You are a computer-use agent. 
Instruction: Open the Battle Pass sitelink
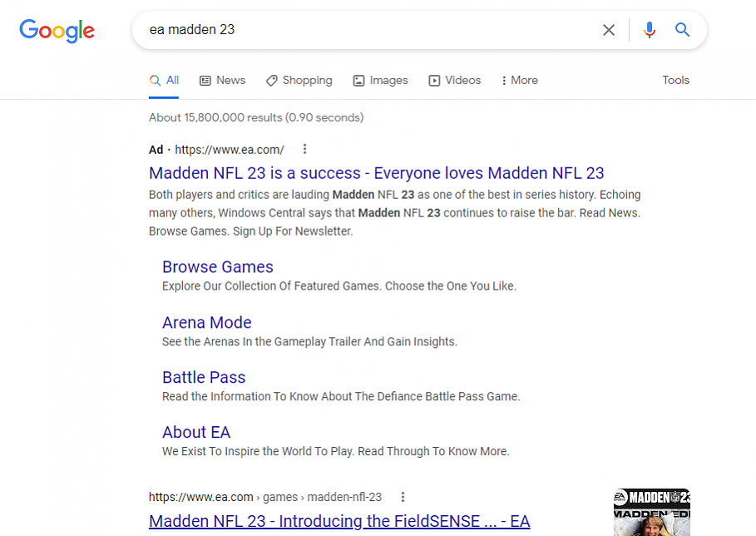(204, 377)
